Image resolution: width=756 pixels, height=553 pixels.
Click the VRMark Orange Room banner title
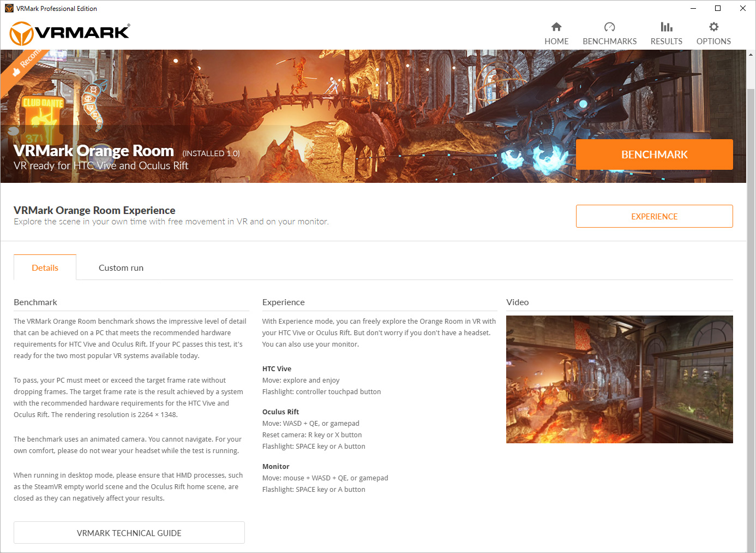tap(94, 150)
